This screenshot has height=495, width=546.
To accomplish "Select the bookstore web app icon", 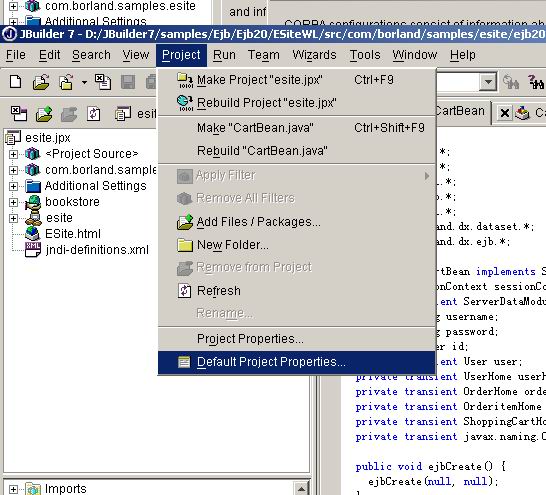I will click(33, 202).
